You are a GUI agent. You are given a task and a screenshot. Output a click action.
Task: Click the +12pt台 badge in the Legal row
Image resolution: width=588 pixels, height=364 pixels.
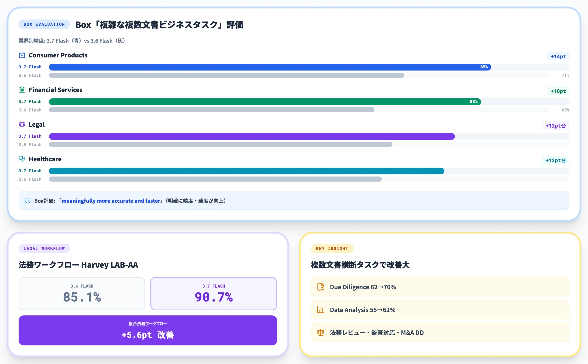click(x=556, y=126)
